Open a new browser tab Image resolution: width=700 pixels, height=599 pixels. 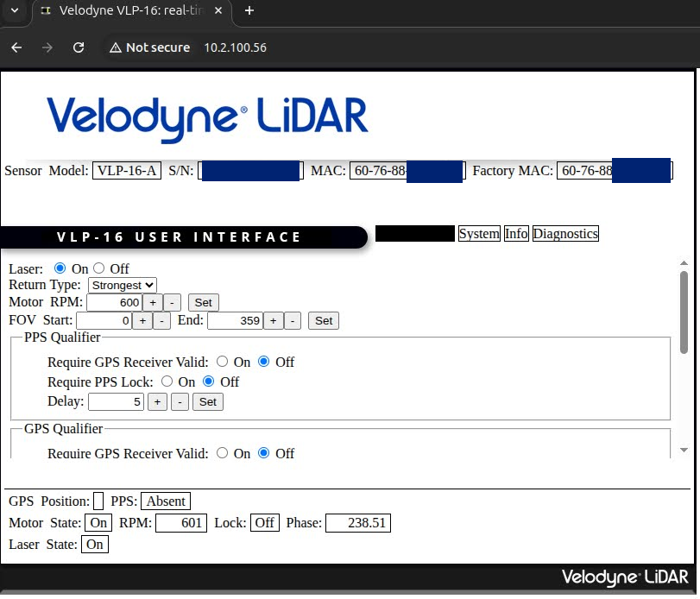(249, 10)
